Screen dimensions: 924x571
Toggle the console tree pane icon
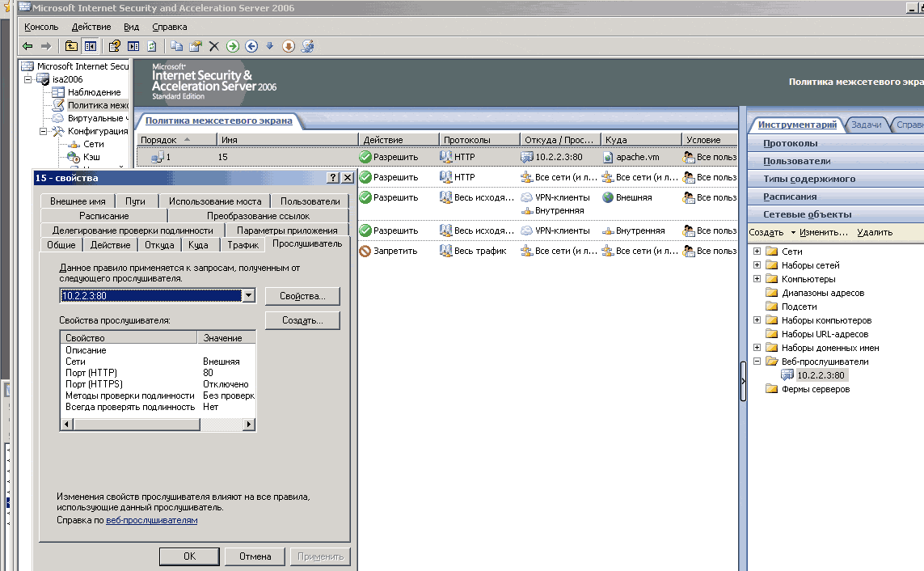coord(91,46)
